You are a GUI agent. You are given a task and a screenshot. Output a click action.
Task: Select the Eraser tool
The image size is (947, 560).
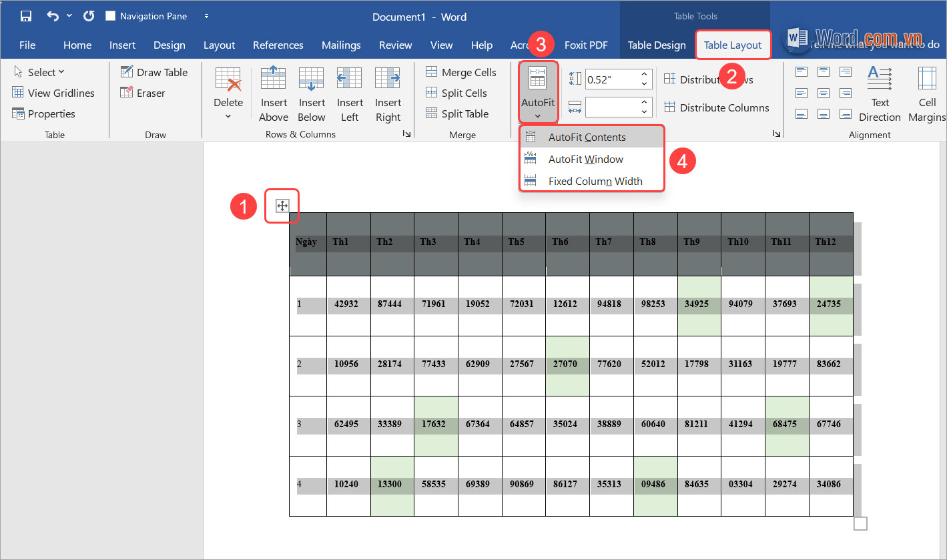143,93
